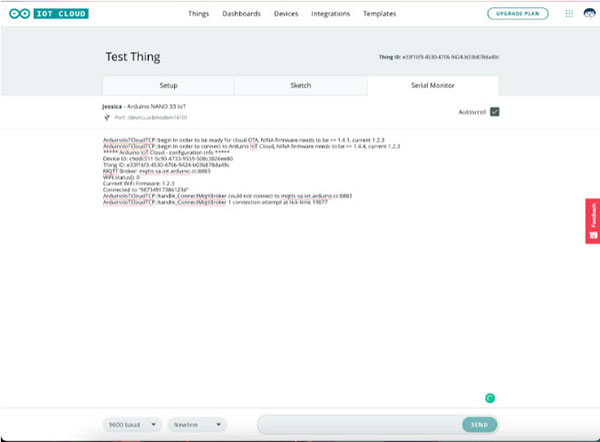Toggle the Autoscroll checkbox
600x442 pixels.
click(x=494, y=111)
